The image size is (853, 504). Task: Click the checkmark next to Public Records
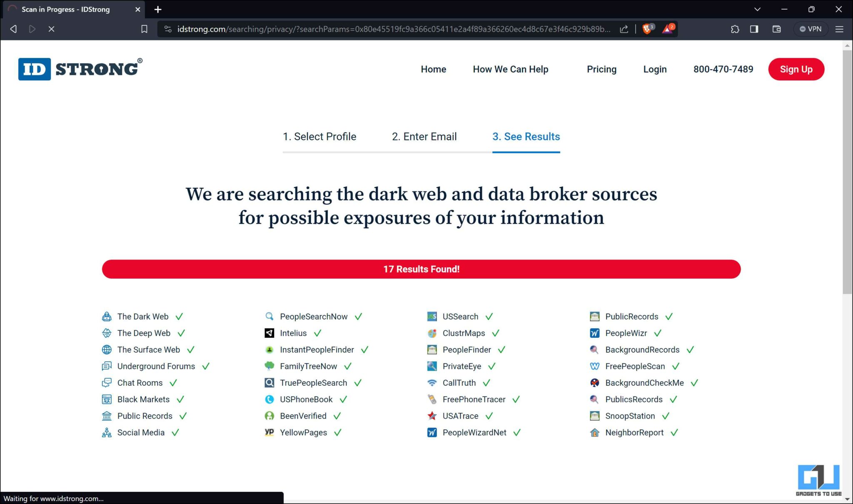tap(182, 416)
